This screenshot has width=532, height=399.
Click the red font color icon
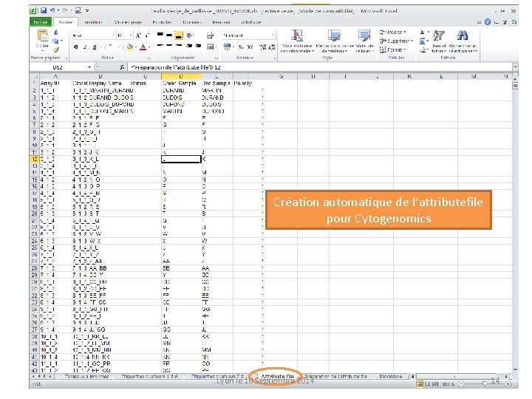tap(143, 47)
